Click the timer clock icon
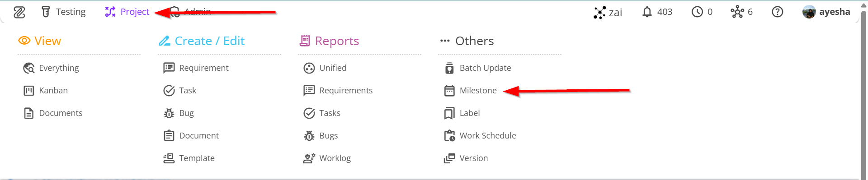 point(697,12)
